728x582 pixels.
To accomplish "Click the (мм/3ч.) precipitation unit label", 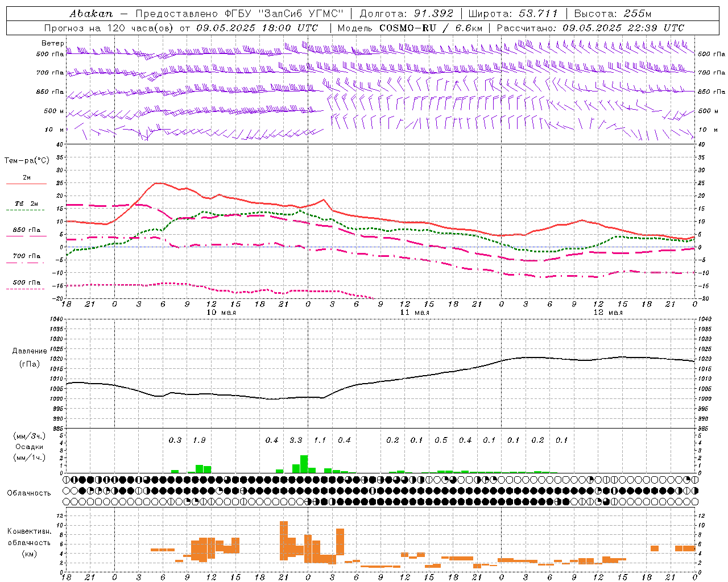I will click(x=30, y=436).
